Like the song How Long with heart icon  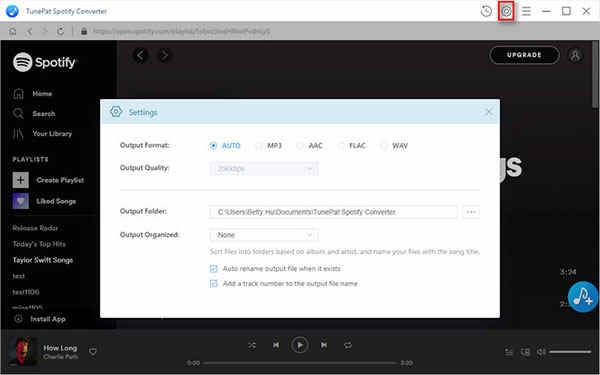tap(93, 351)
